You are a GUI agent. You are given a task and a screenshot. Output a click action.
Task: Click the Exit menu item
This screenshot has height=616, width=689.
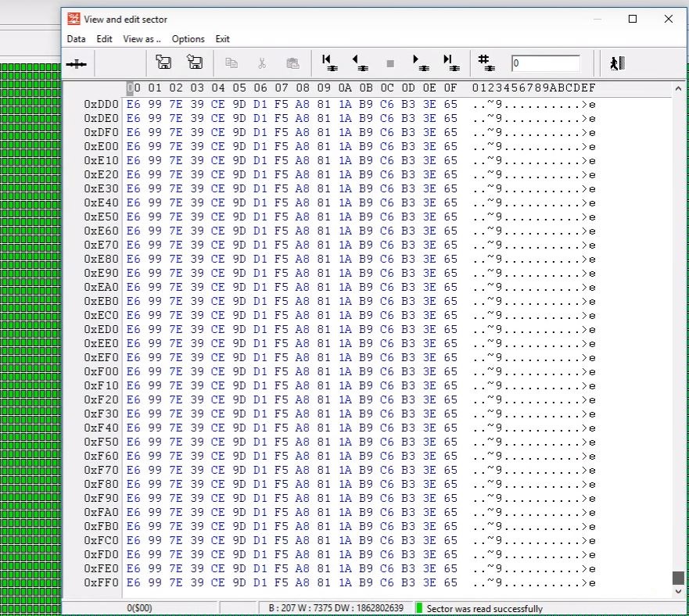[223, 39]
